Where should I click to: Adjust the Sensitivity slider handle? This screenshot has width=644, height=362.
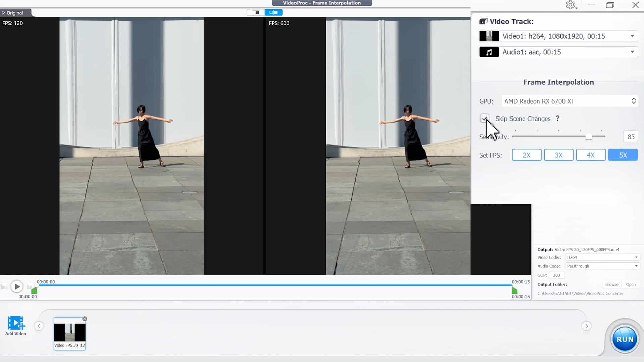coord(588,136)
